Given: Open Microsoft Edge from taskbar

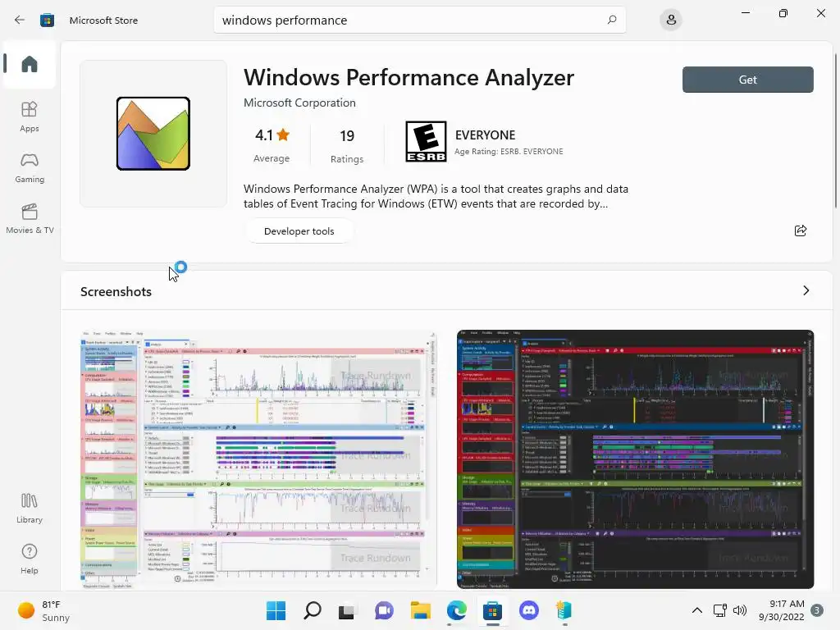Looking at the screenshot, I should 456,610.
